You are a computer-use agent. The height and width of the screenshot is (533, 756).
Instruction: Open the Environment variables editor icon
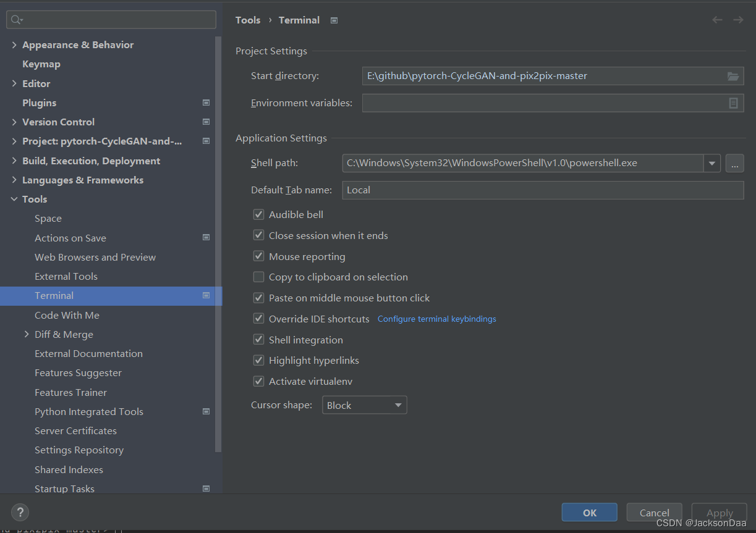click(x=733, y=103)
